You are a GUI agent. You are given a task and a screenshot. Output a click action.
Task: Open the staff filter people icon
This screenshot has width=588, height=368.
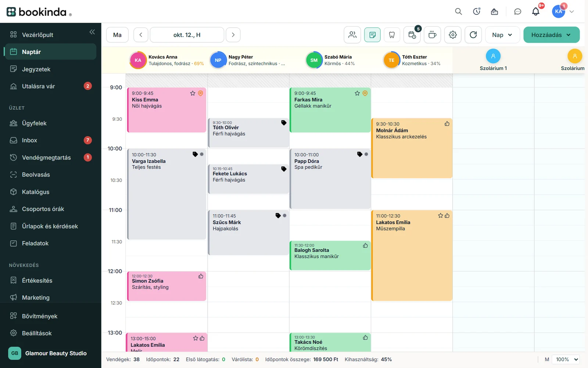[352, 35]
